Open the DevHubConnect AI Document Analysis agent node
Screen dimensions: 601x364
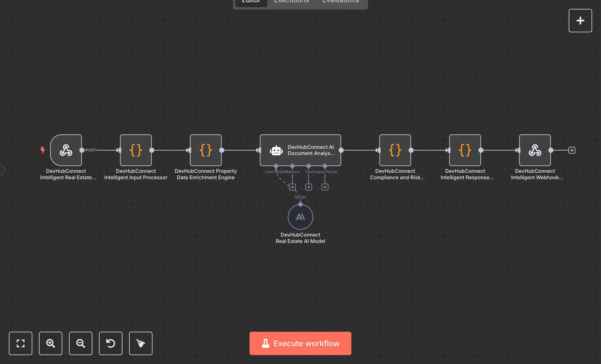pos(300,150)
